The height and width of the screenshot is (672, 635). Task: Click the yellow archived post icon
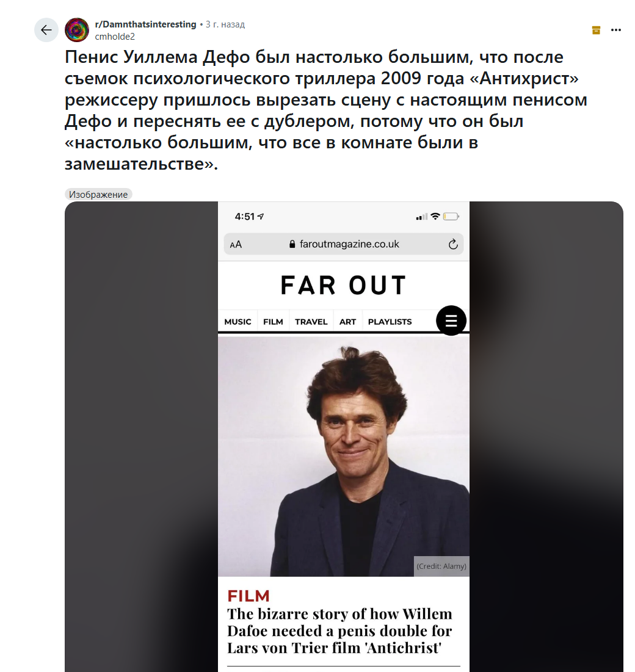pos(596,30)
